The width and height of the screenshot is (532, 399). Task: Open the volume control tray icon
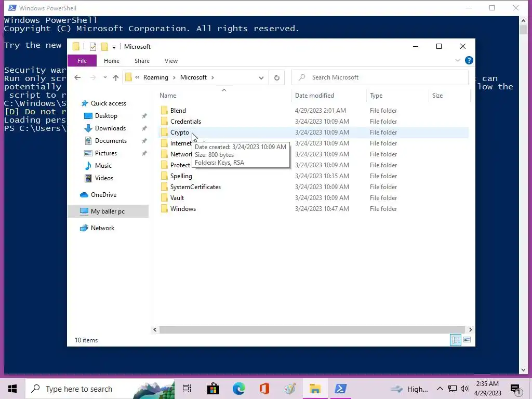[464, 389]
